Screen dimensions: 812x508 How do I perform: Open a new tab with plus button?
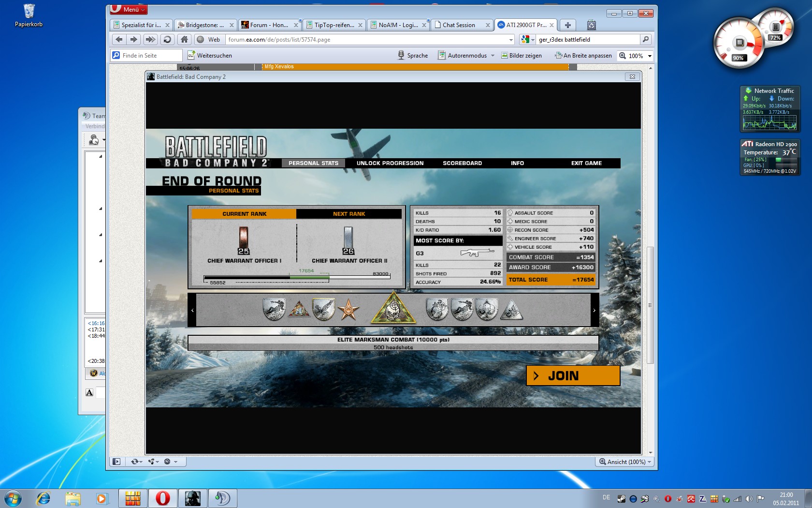coord(568,25)
